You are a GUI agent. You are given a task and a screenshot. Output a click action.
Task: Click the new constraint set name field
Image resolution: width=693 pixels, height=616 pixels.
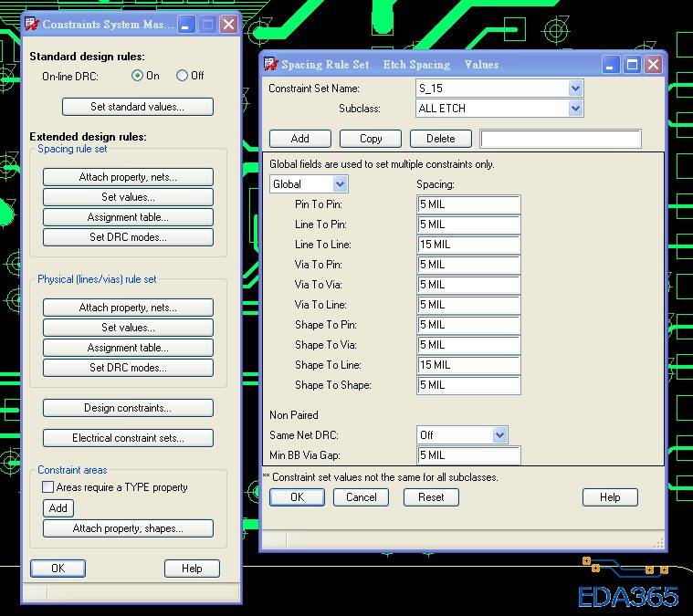[x=561, y=139]
